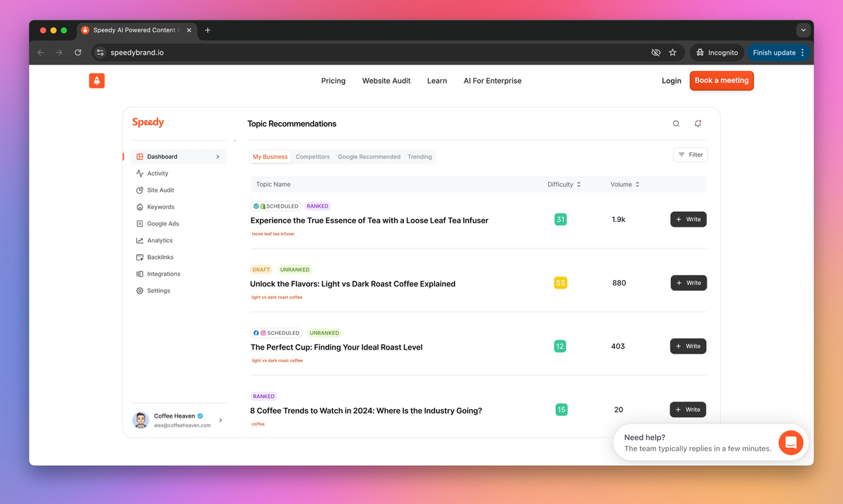This screenshot has width=843, height=504.
Task: Click the green difficulty badge 12
Action: coord(561,346)
